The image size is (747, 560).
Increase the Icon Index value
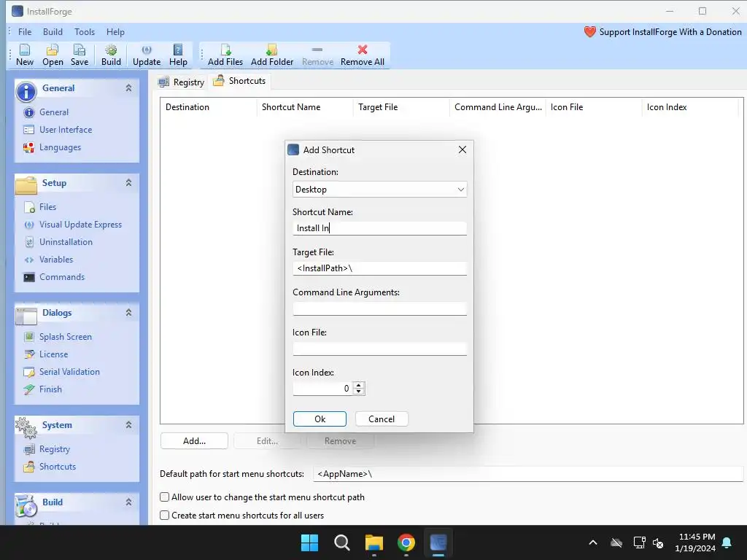pyautogui.click(x=359, y=385)
